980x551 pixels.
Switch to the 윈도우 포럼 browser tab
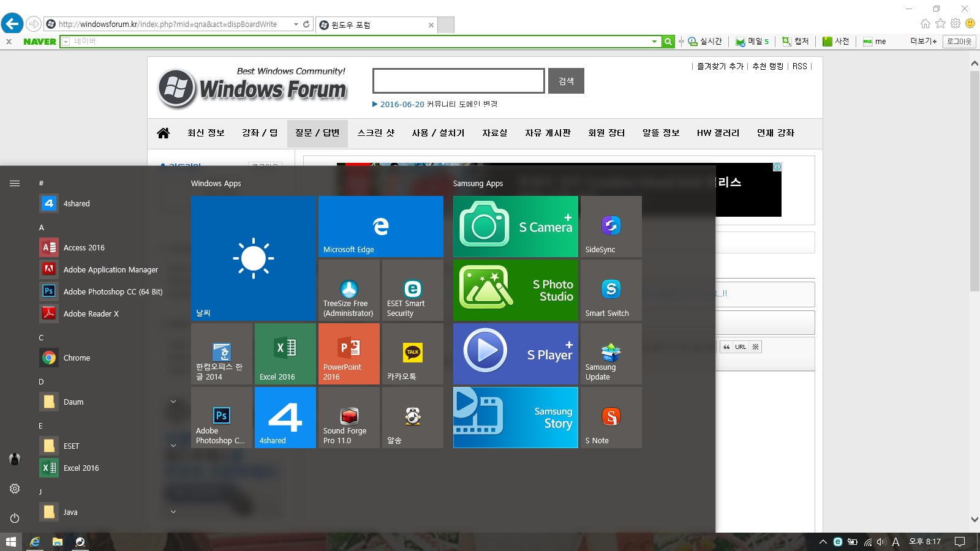coord(377,25)
